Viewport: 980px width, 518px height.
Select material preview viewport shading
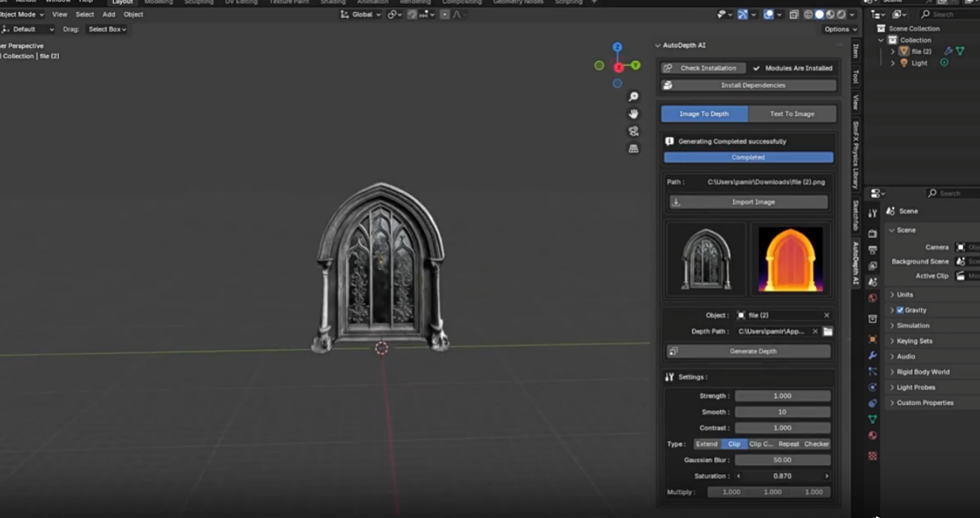[x=830, y=14]
